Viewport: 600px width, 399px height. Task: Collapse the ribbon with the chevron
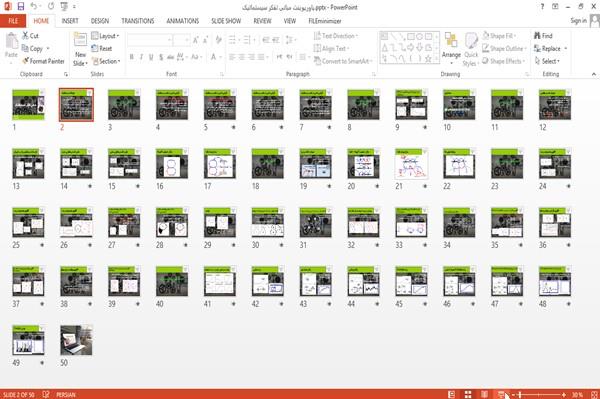(593, 74)
